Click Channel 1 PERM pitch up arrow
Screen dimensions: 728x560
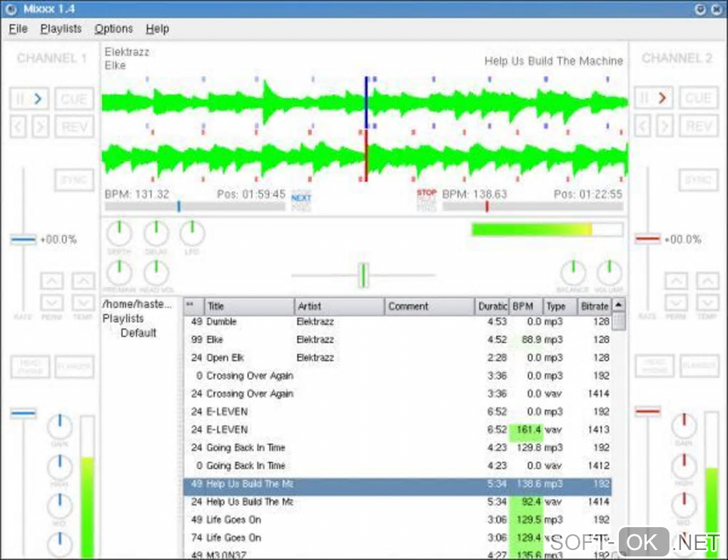(51, 280)
